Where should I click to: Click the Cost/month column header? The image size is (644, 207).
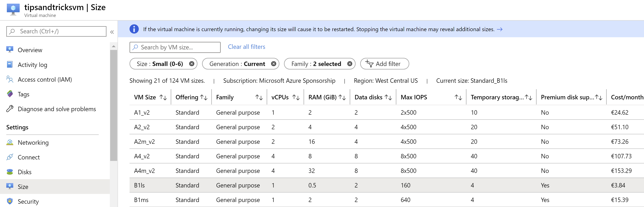pos(627,97)
